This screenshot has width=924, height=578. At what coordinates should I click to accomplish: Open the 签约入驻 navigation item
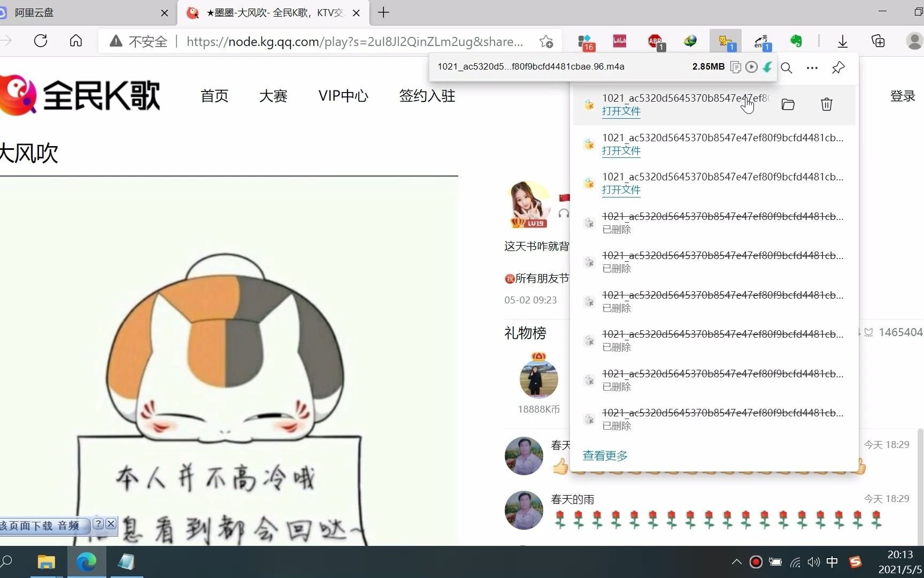pos(427,96)
